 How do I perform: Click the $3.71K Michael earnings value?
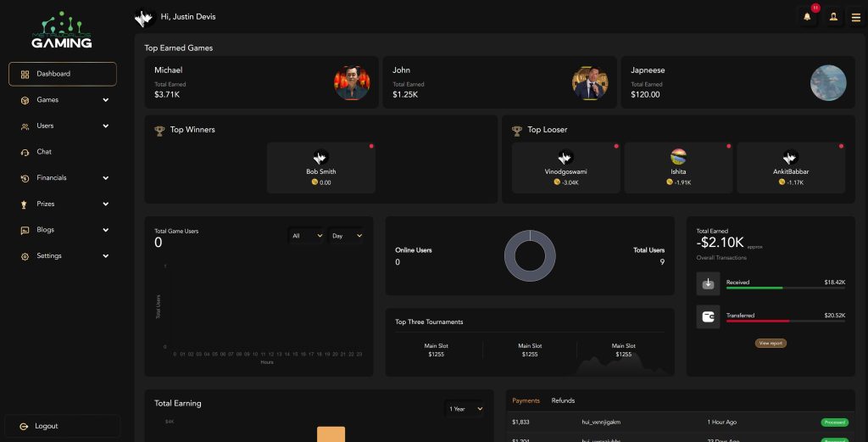[x=167, y=95]
